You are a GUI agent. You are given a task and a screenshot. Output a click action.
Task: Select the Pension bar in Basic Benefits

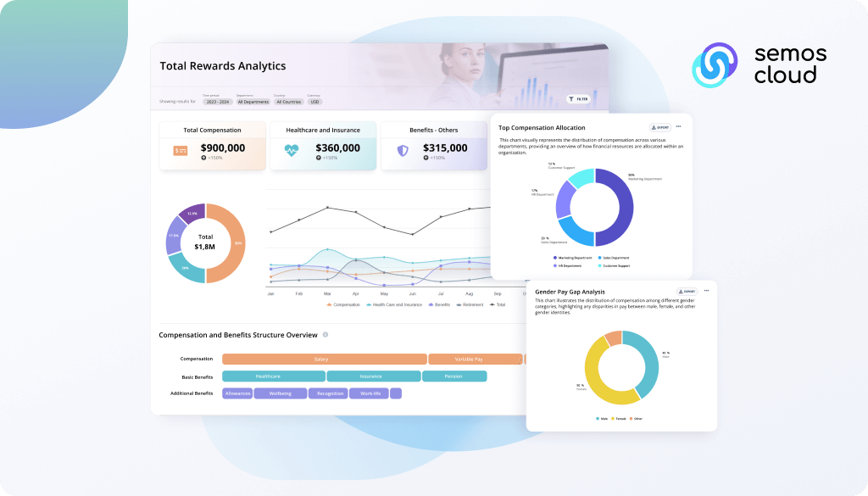[x=454, y=376]
